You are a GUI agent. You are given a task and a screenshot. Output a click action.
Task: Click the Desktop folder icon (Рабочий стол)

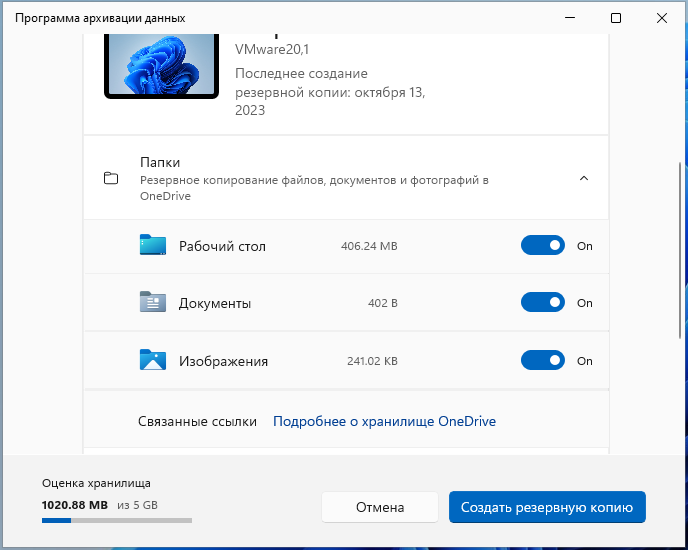pyautogui.click(x=153, y=245)
